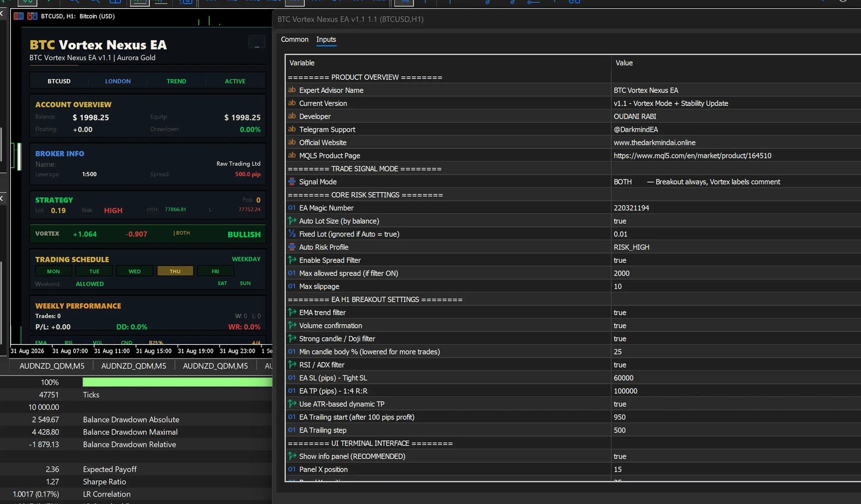Click the FRI day button in Trading Schedule
The height and width of the screenshot is (504, 861).
tap(216, 271)
